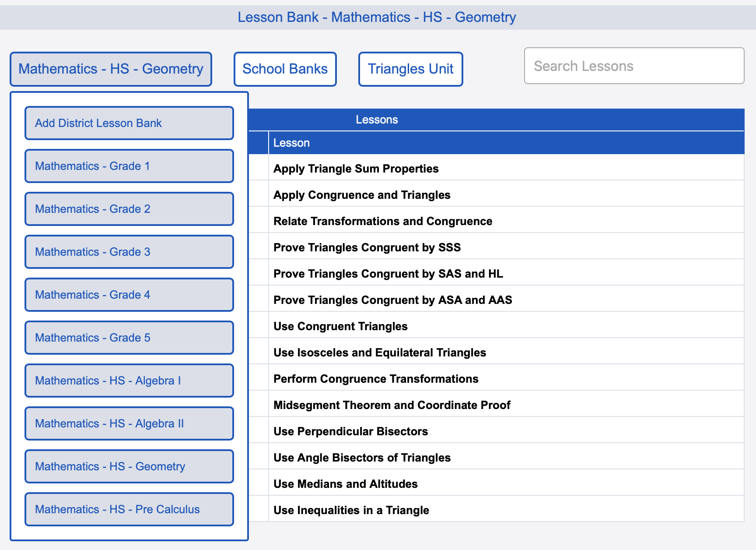The height and width of the screenshot is (550, 756).
Task: Open Mathematics - HS - Pre Calculus bank
Action: point(129,509)
